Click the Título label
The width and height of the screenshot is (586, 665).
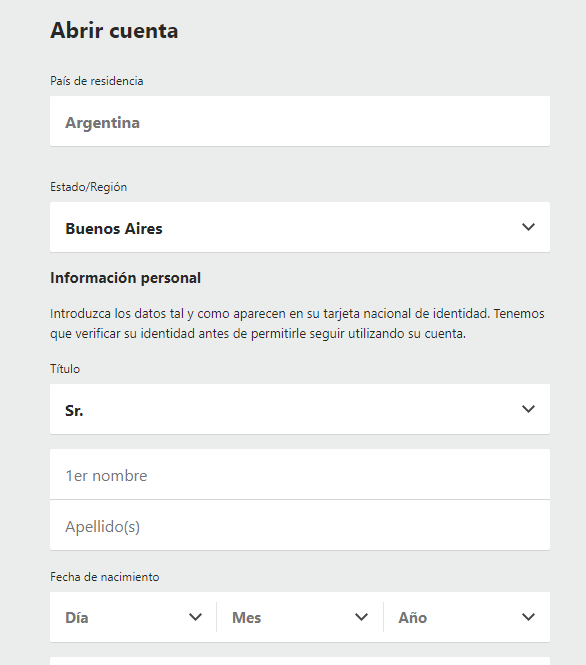point(65,369)
